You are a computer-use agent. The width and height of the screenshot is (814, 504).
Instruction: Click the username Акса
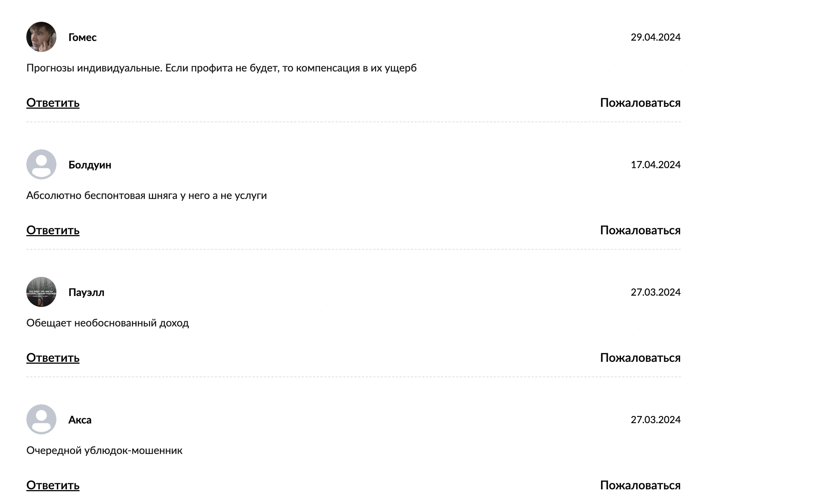80,420
